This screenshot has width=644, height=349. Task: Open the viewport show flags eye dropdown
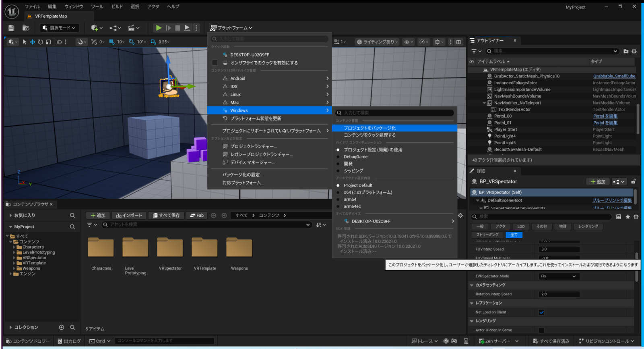point(409,42)
